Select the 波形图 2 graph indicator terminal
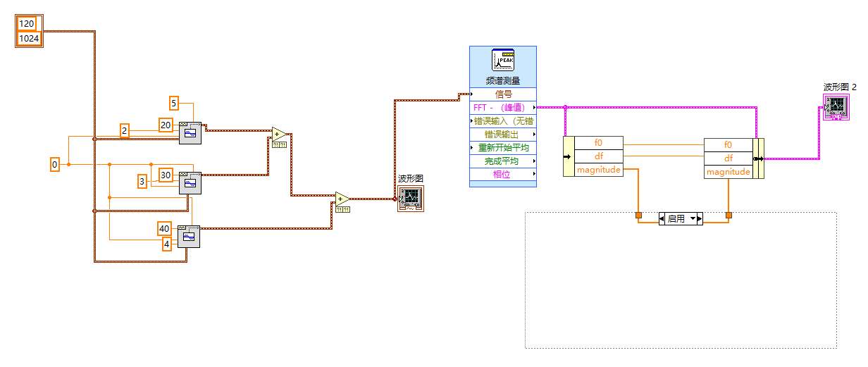The height and width of the screenshot is (367, 868). click(836, 108)
